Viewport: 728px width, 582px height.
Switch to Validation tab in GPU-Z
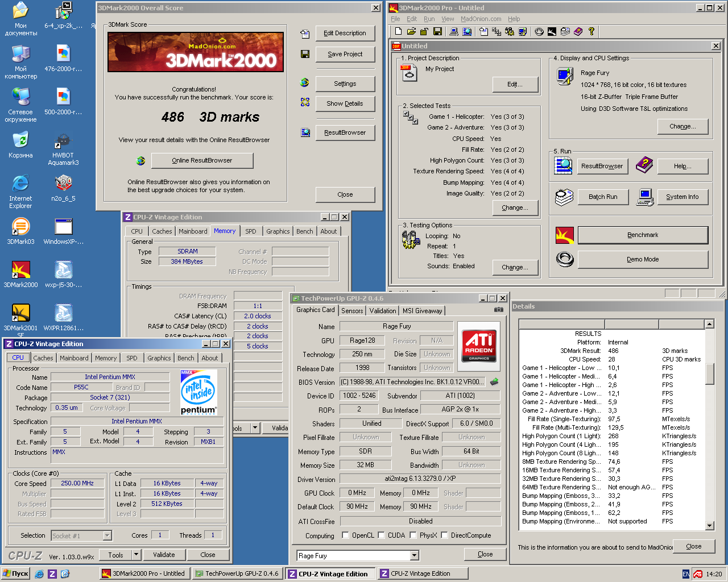383,311
